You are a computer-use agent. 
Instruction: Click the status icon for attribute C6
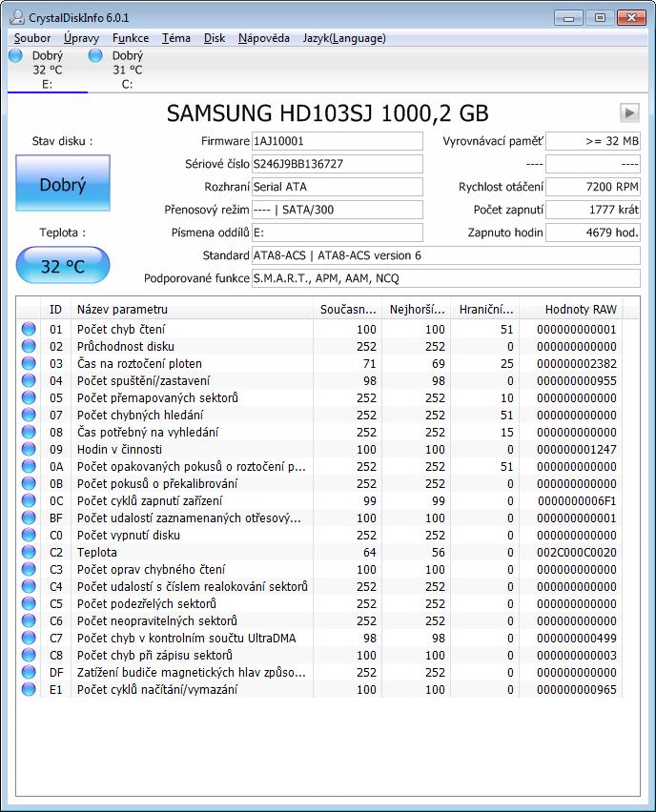coord(29,619)
